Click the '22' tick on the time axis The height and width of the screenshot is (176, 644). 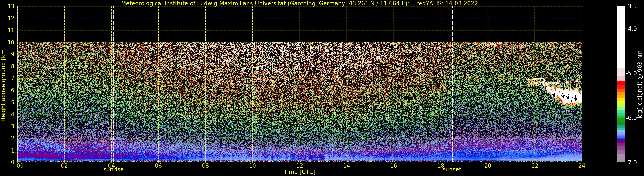(x=535, y=166)
